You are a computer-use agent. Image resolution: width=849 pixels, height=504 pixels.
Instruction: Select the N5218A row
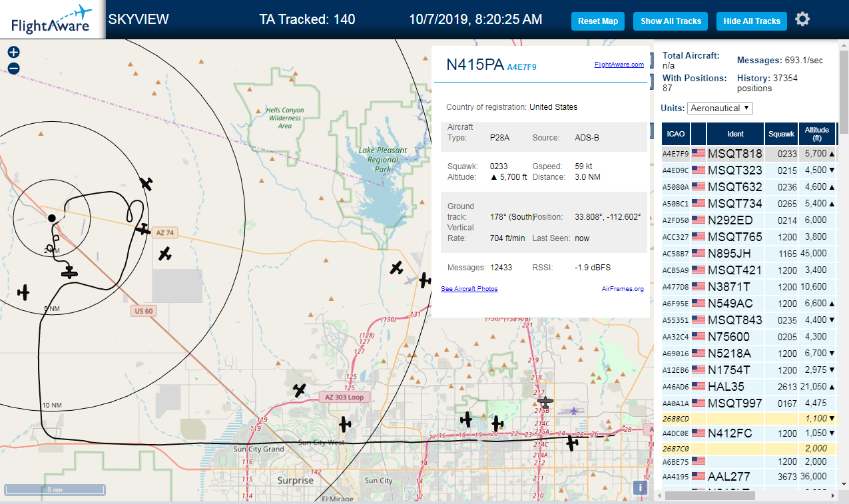[748, 353]
